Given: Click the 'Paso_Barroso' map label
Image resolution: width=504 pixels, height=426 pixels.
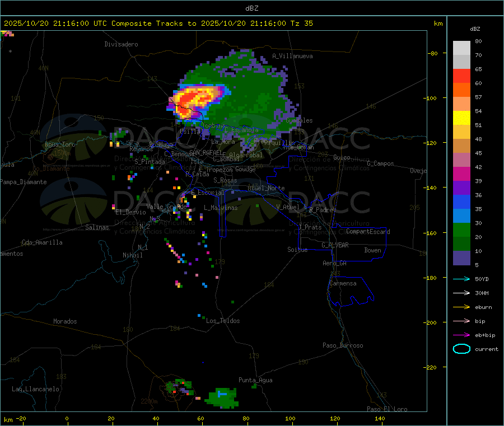Looking at the screenshot, I should coord(343,345).
